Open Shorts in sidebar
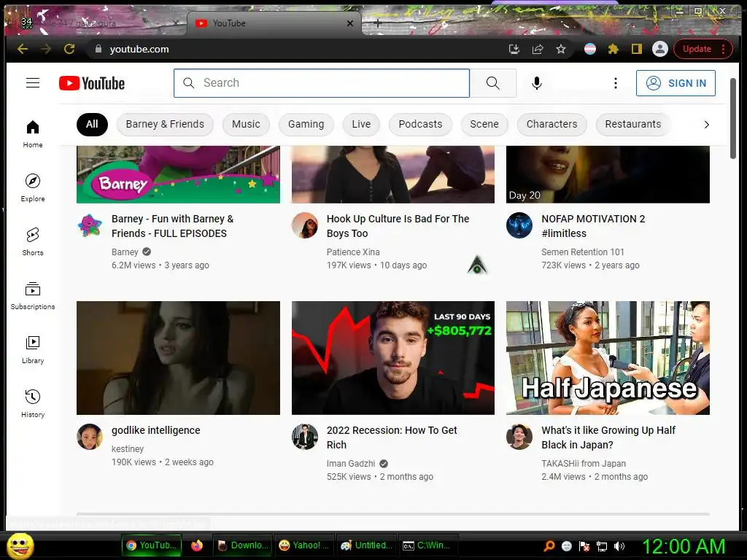The image size is (747, 560). click(32, 241)
